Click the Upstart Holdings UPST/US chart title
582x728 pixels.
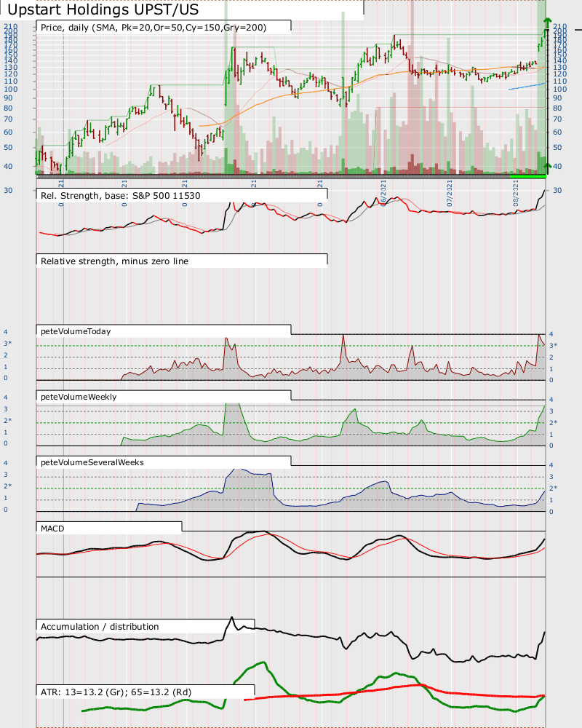(x=103, y=9)
